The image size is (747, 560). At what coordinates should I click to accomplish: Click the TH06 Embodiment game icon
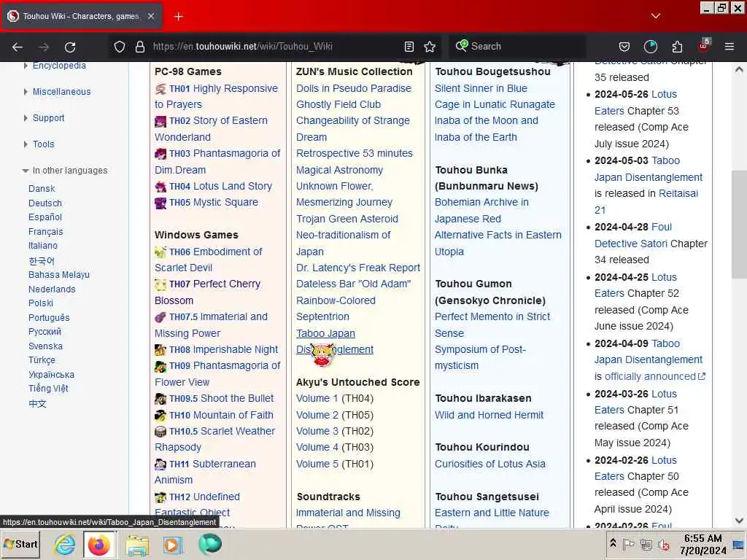tap(160, 252)
